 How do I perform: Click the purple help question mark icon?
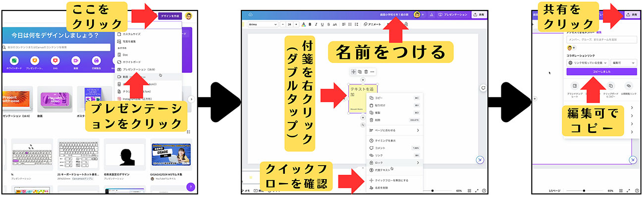[x=191, y=187]
